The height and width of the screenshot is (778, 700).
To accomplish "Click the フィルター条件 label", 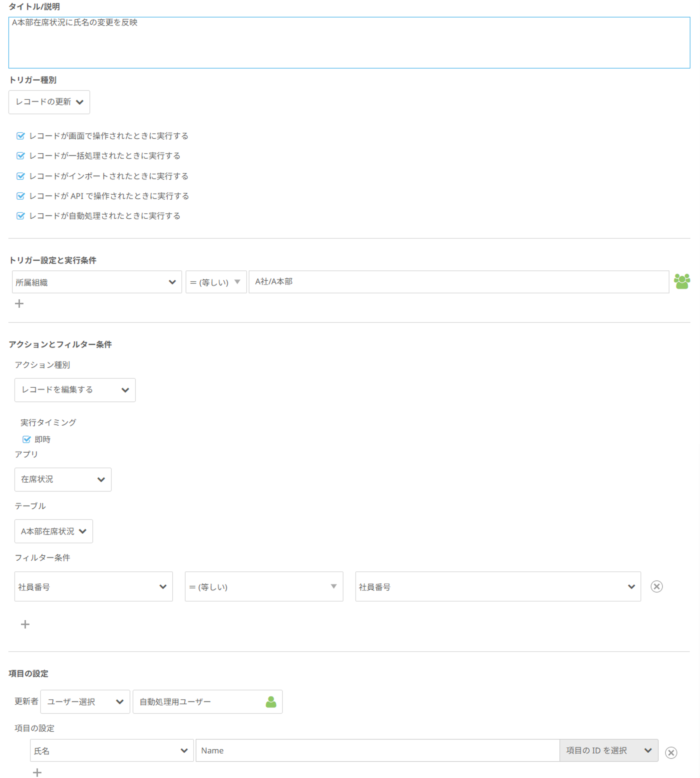I will [42, 558].
